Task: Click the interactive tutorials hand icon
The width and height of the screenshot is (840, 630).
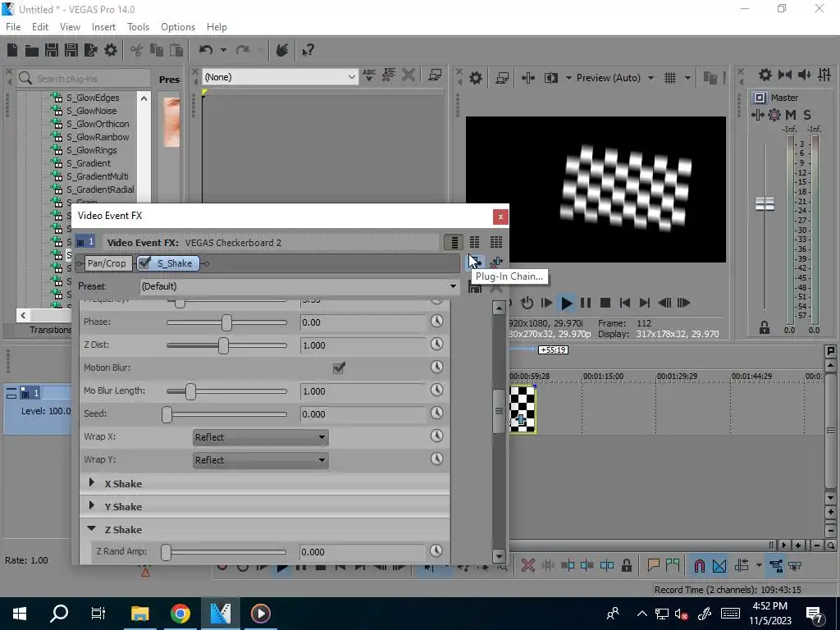Action: click(x=282, y=50)
